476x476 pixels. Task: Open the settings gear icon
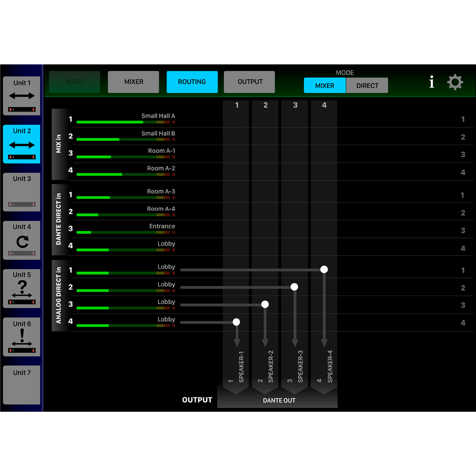(455, 82)
